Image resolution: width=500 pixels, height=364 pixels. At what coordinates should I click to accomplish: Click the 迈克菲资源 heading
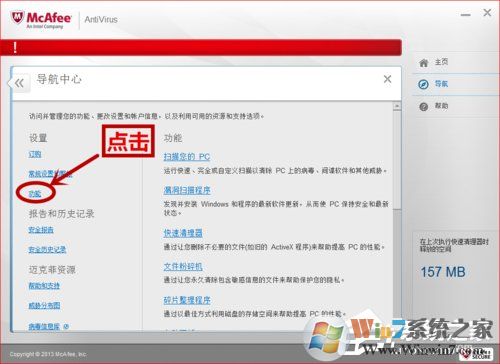coord(52,270)
